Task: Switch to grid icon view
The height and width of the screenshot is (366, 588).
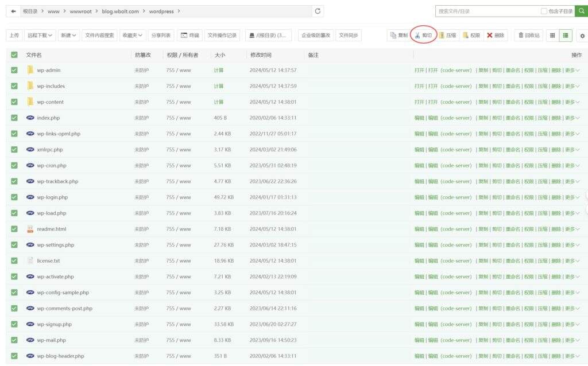Action: click(552, 36)
